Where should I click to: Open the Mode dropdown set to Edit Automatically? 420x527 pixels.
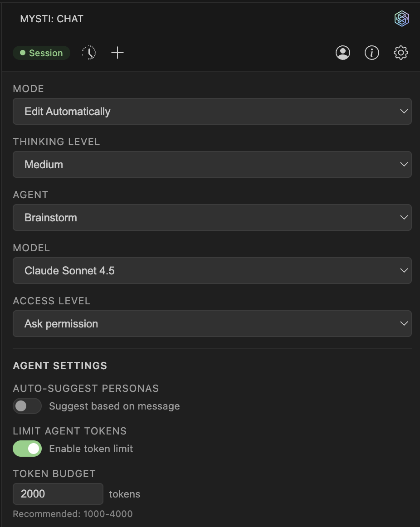pyautogui.click(x=212, y=111)
